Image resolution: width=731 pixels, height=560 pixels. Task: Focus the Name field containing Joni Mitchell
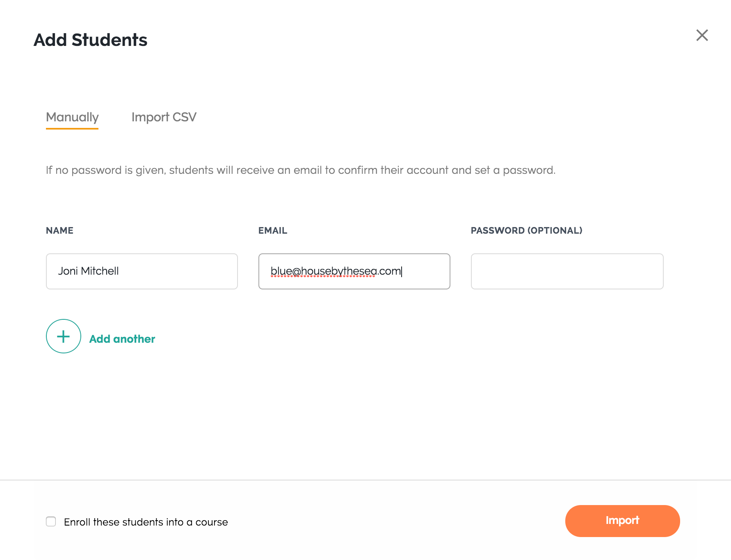coord(142,271)
